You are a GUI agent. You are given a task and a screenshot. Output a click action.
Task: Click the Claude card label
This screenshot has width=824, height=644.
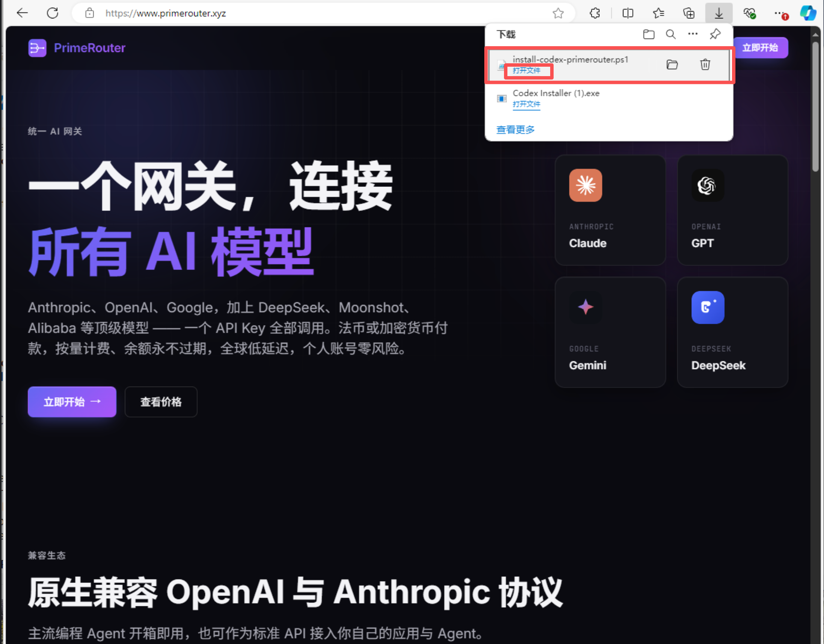pyautogui.click(x=587, y=243)
